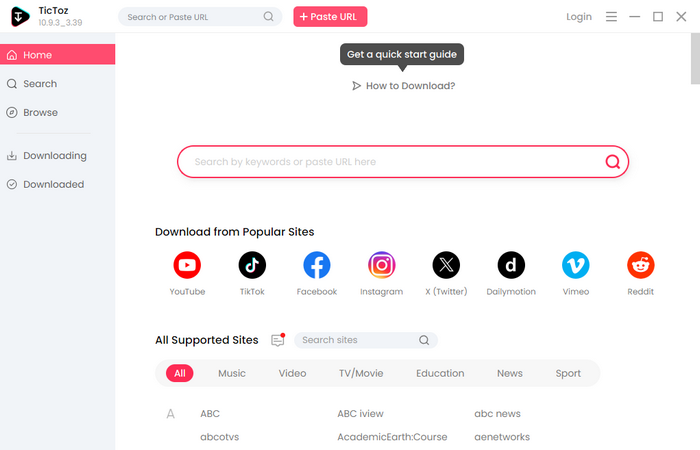The image size is (700, 450).
Task: Click the X (Twitter) icon
Action: (446, 265)
